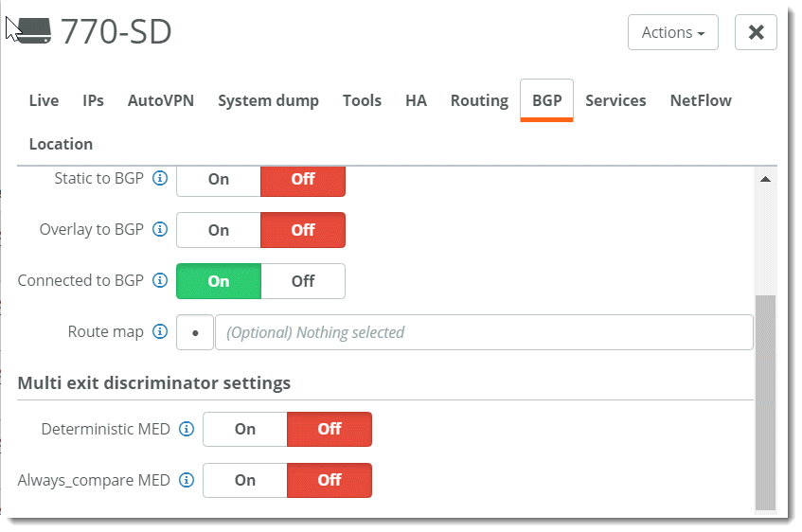Click the scrollbar up arrow
The image size is (802, 532).
coord(765,178)
